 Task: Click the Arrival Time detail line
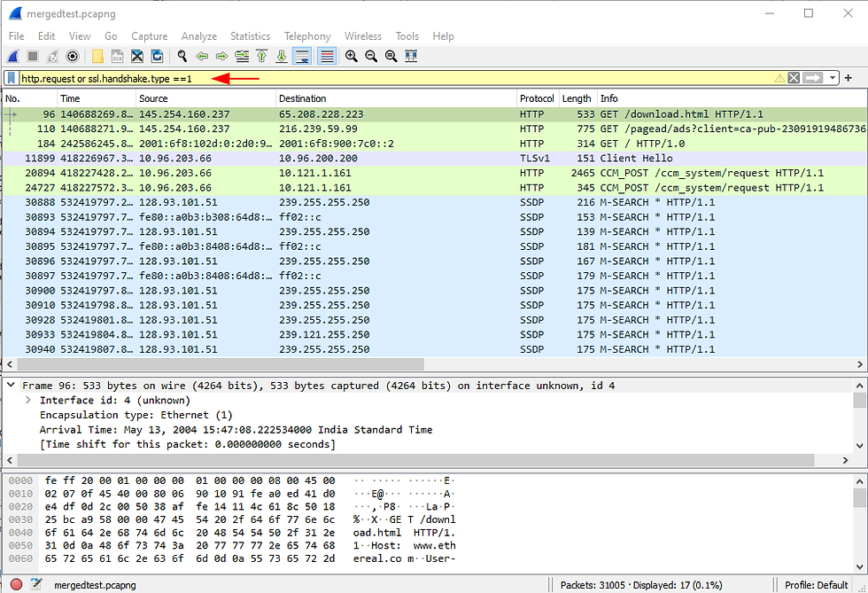pyautogui.click(x=236, y=430)
